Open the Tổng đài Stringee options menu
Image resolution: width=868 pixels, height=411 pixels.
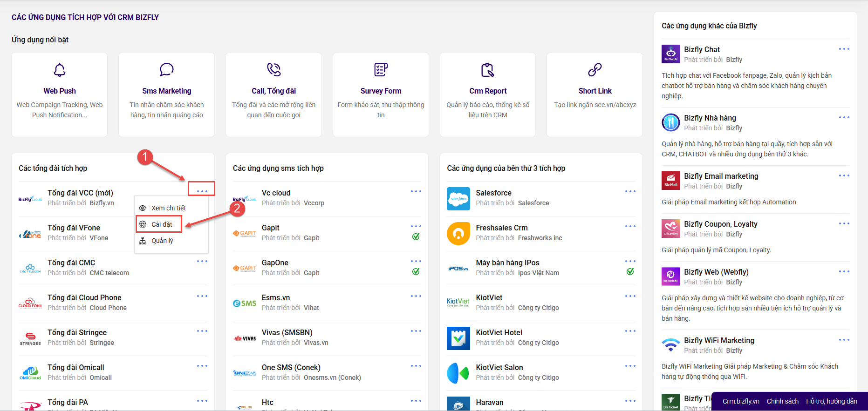(202, 331)
